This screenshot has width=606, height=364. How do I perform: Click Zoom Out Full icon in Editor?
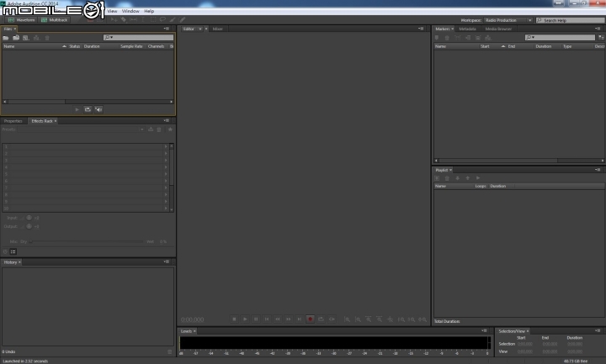(x=391, y=319)
